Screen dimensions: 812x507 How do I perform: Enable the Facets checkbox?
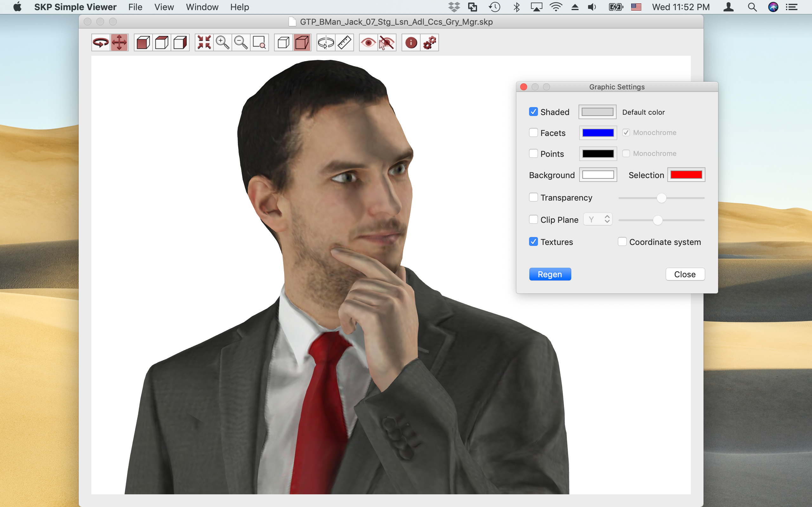tap(533, 133)
